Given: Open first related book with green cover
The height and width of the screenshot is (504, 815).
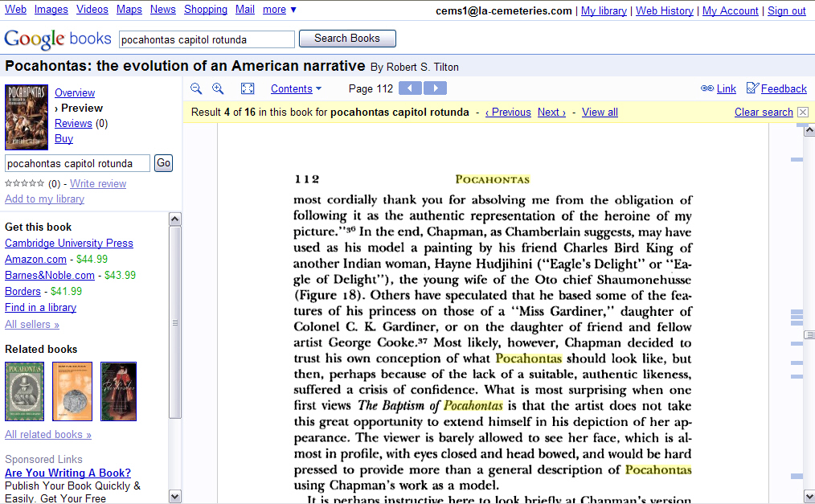Looking at the screenshot, I should (x=24, y=391).
